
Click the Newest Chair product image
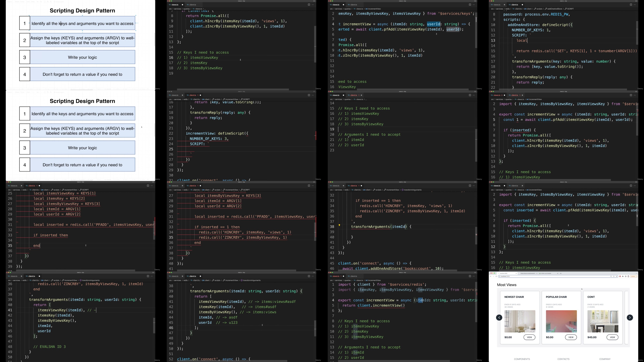coord(520,321)
